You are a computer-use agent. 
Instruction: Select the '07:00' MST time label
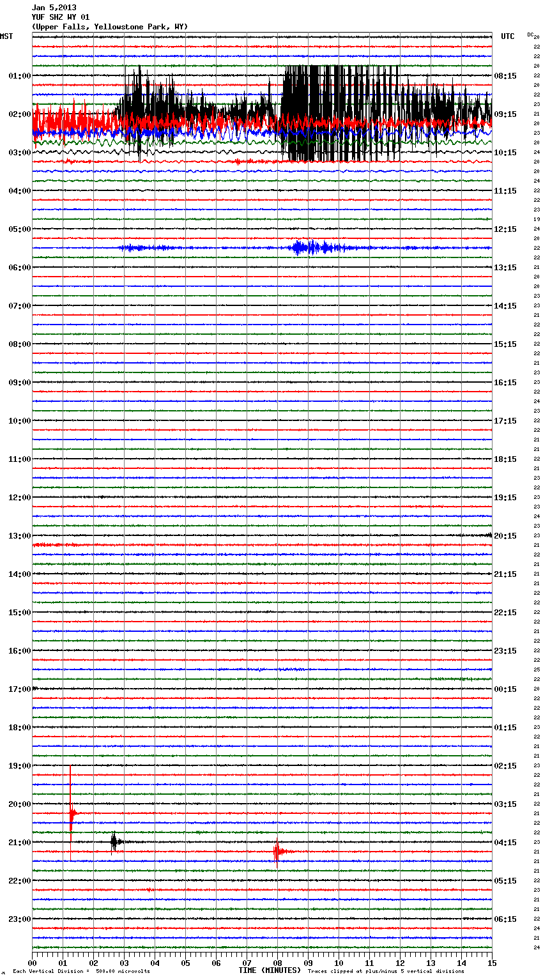[20, 306]
